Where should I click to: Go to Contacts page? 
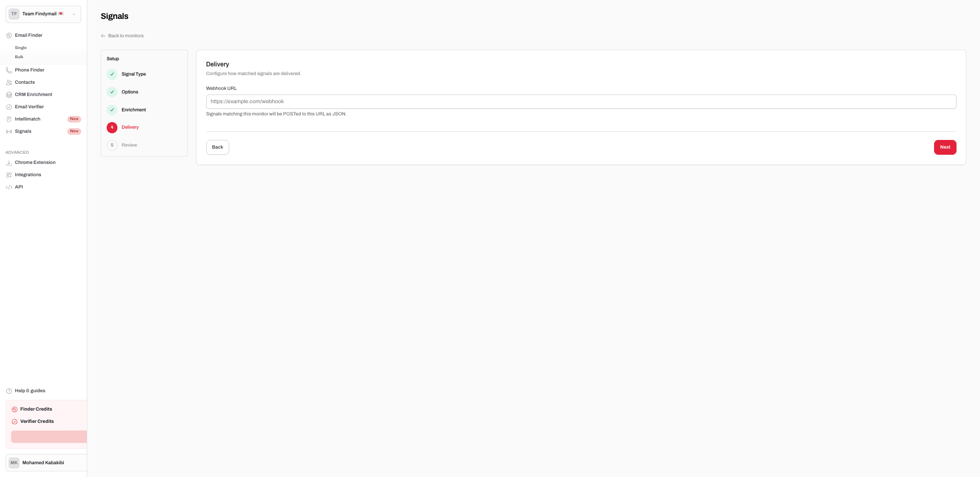coord(25,82)
